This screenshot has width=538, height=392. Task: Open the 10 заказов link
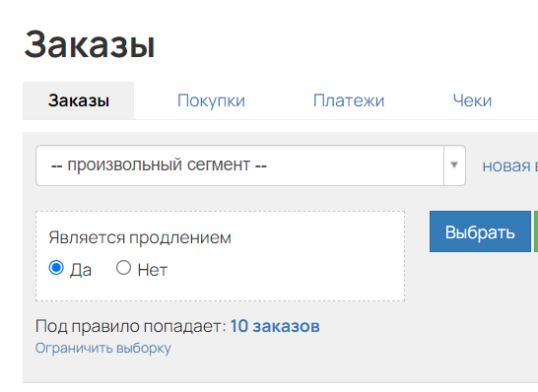coord(275,326)
